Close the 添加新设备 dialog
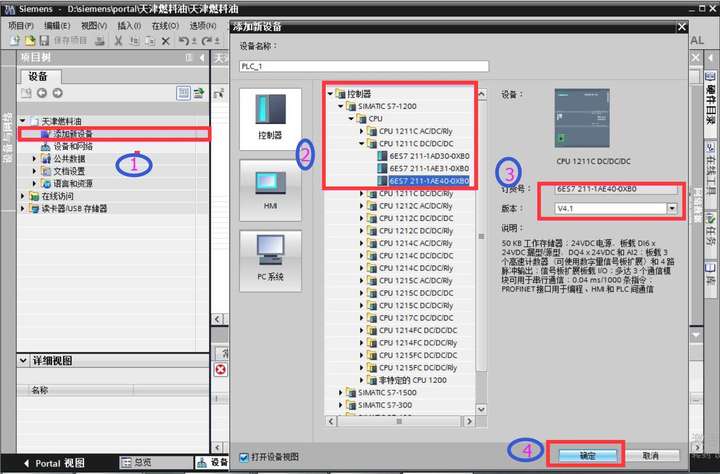 click(682, 27)
